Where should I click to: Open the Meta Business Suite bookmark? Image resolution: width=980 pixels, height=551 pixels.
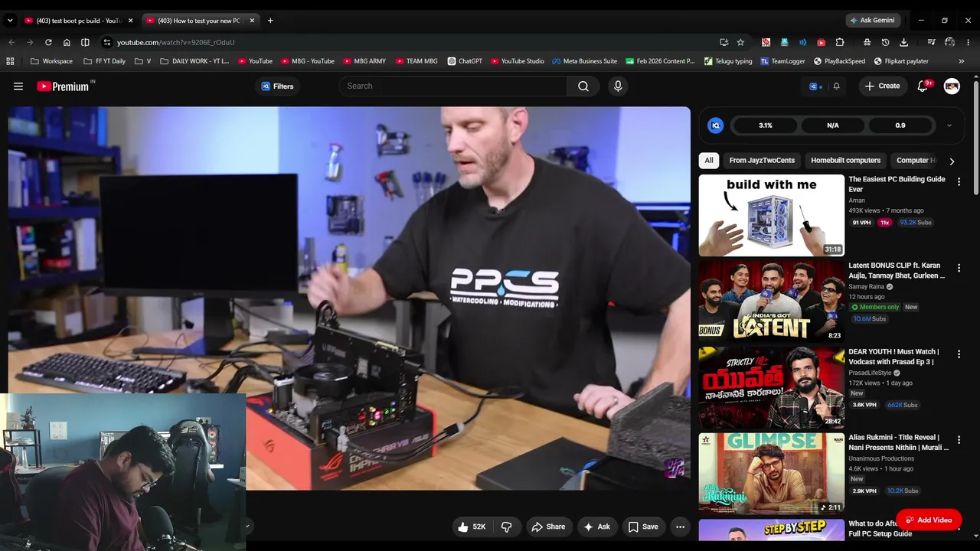coord(584,61)
